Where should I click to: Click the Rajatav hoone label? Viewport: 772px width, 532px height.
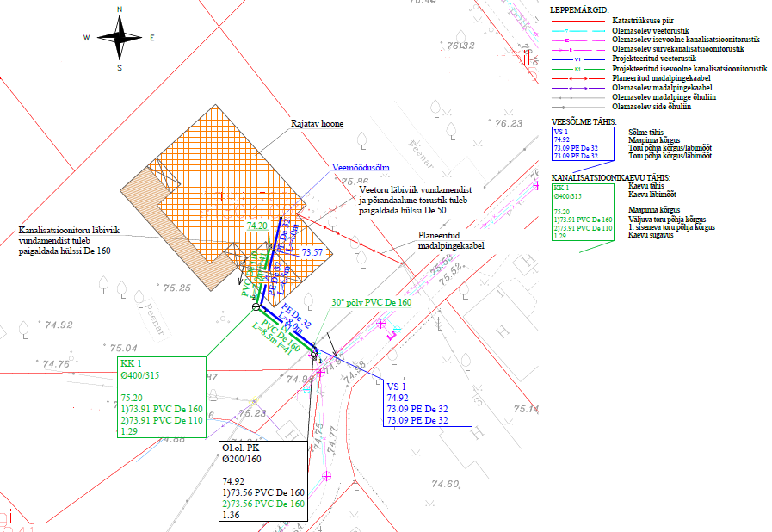pos(316,124)
